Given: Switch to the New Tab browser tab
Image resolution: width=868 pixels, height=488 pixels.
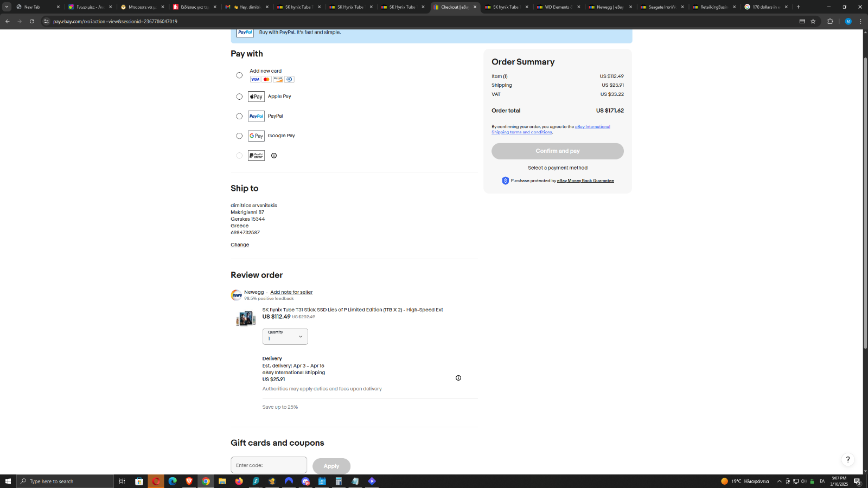Looking at the screenshot, I should click(x=37, y=7).
